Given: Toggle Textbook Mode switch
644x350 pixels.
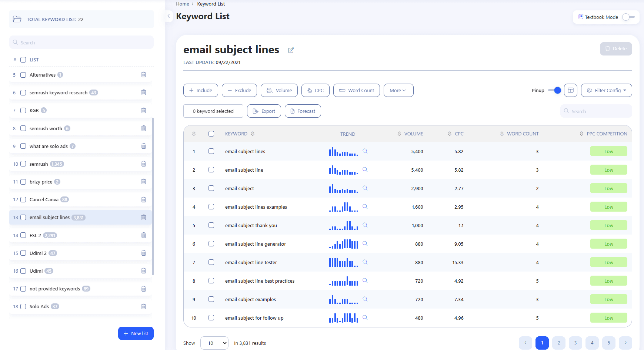Looking at the screenshot, I should 628,17.
